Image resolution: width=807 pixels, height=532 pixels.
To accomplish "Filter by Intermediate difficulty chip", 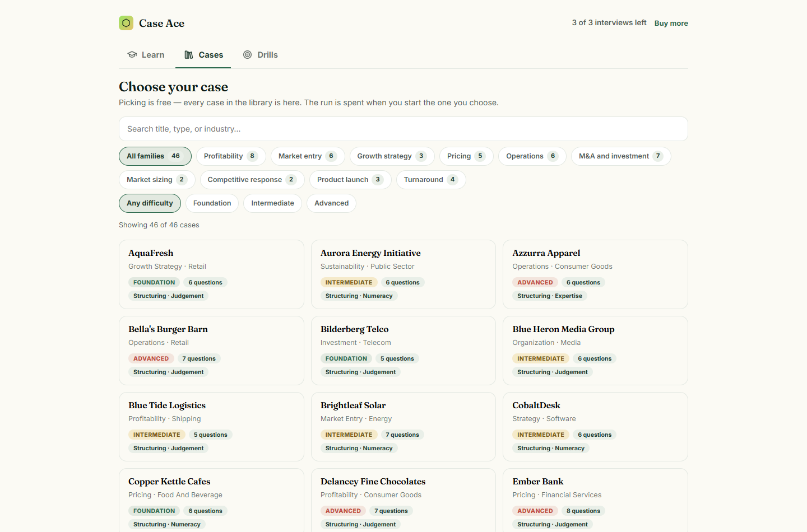I will click(272, 203).
